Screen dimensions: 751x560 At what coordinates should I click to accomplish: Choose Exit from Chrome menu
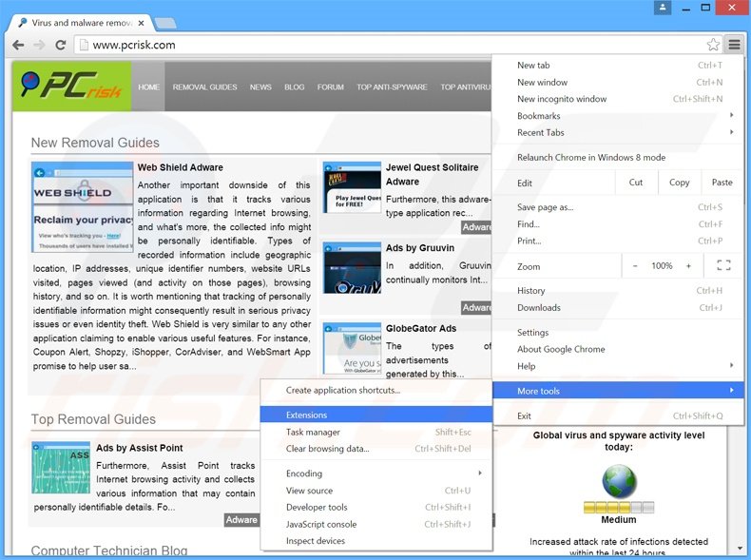[618, 415]
